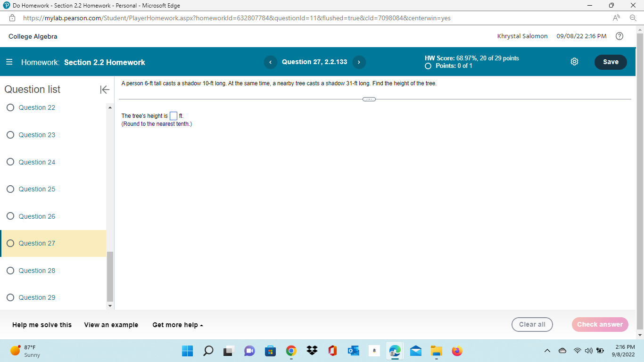Image resolution: width=644 pixels, height=362 pixels.
Task: Click the question list scroll up arrow
Action: point(110,108)
